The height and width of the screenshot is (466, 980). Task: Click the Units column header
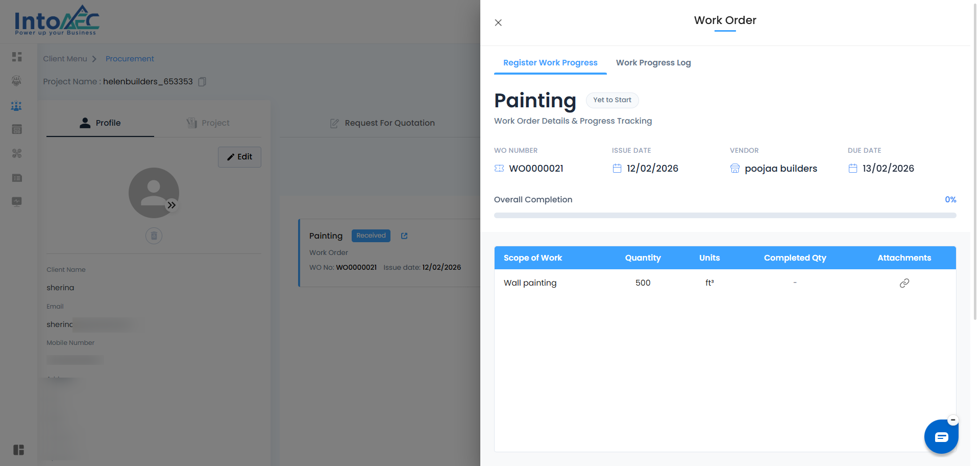709,258
